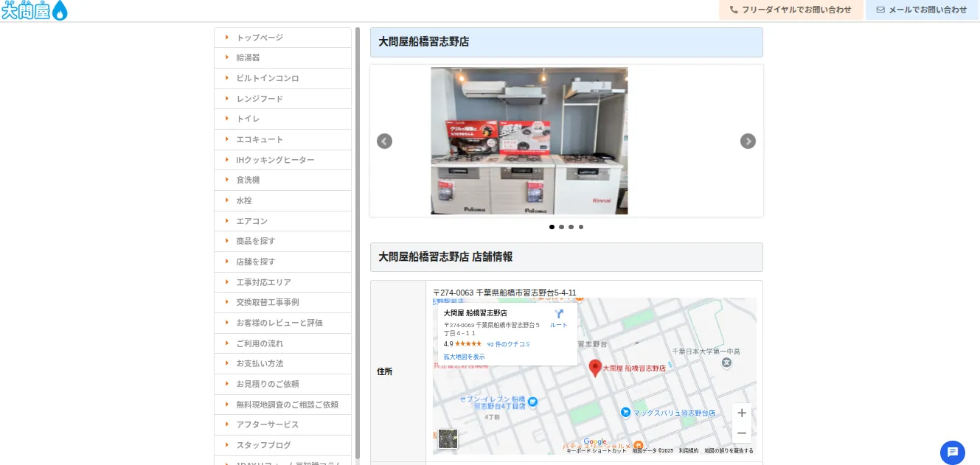Image resolution: width=980 pixels, height=465 pixels.
Task: Click ルート link in map card
Action: pyautogui.click(x=559, y=325)
